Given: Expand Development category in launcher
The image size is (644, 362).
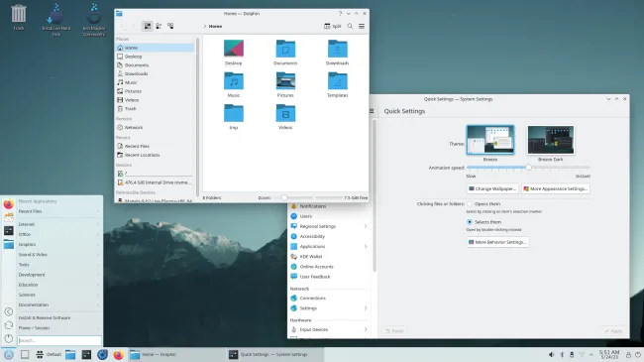Looking at the screenshot, I should point(59,275).
